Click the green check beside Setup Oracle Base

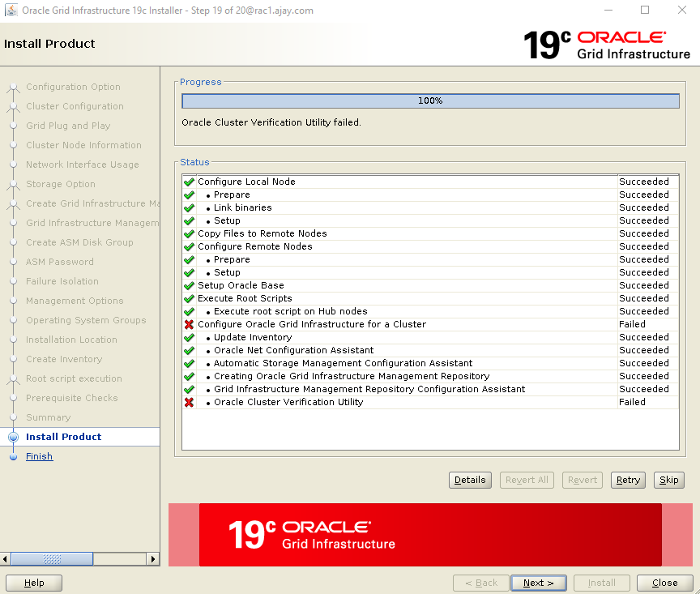189,285
